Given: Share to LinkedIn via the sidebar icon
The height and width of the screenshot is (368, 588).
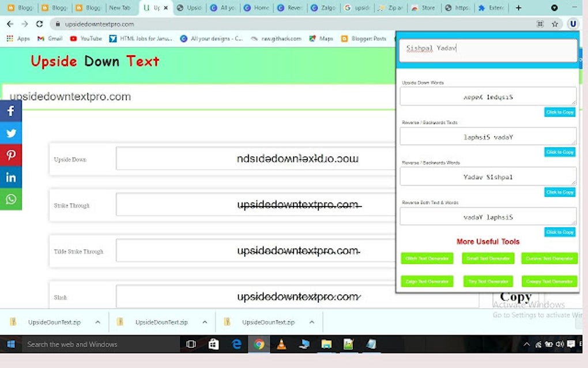Looking at the screenshot, I should tap(11, 177).
